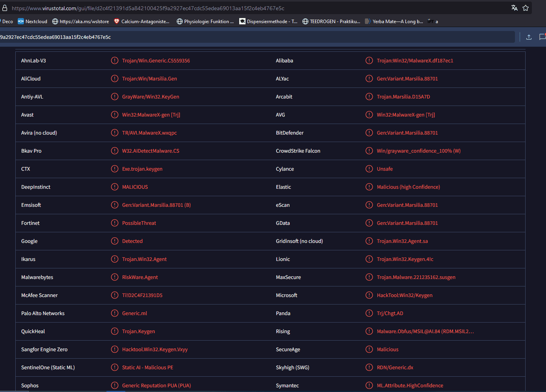Click the alert icon in the Avast row
Viewport: 546px width, 392px height.
click(115, 115)
